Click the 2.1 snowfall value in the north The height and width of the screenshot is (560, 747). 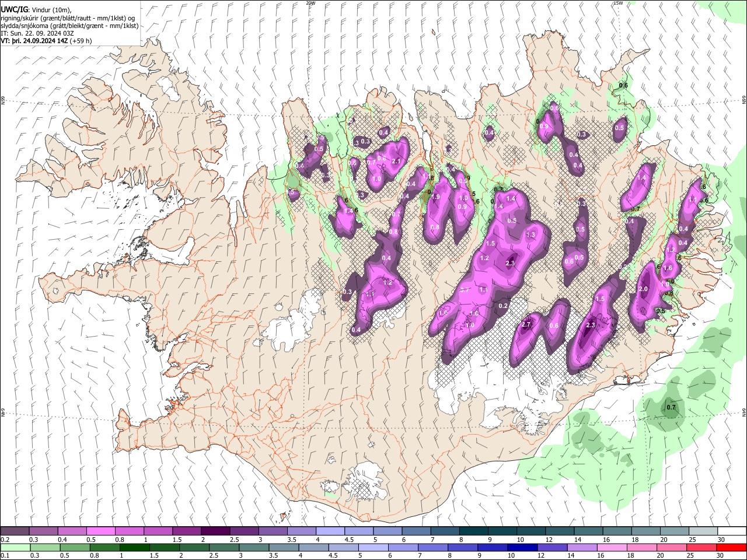pos(397,162)
